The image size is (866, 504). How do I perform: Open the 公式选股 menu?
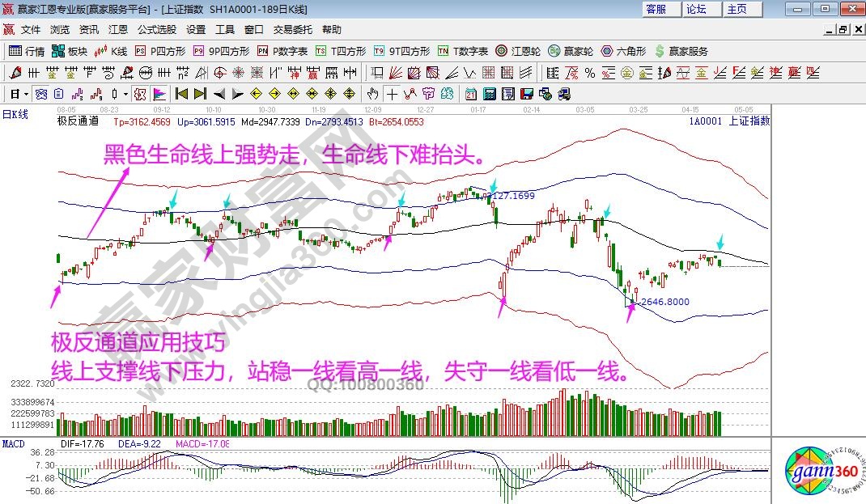coord(156,30)
